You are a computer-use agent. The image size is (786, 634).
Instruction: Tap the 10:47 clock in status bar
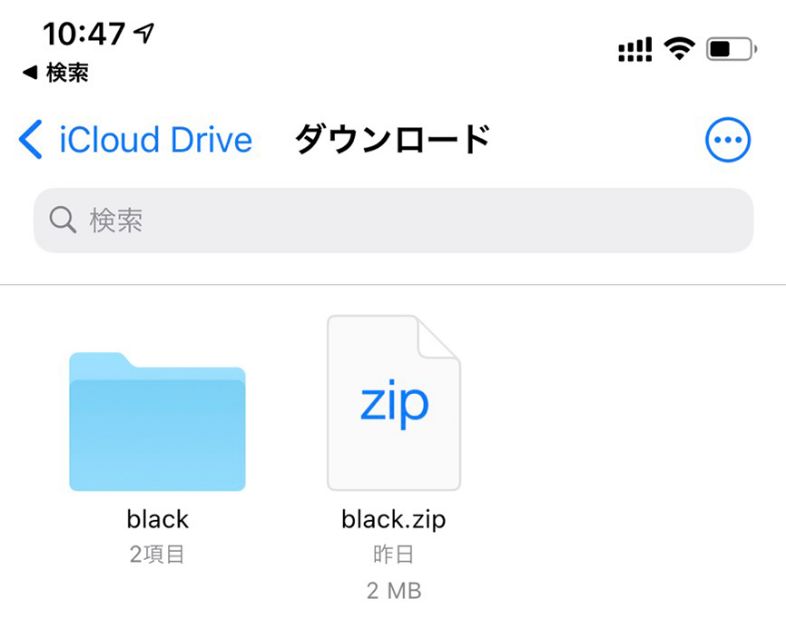pos(82,34)
